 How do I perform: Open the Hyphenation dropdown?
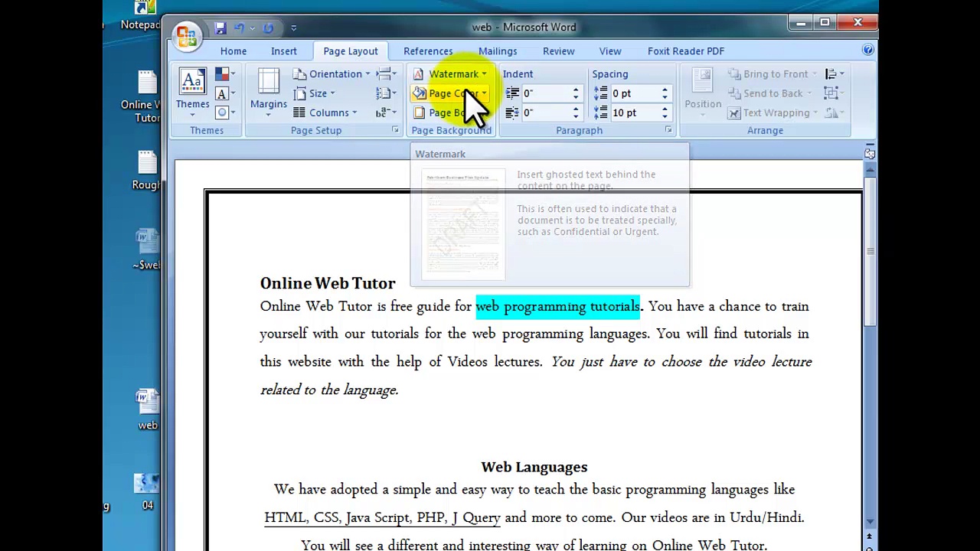click(387, 112)
